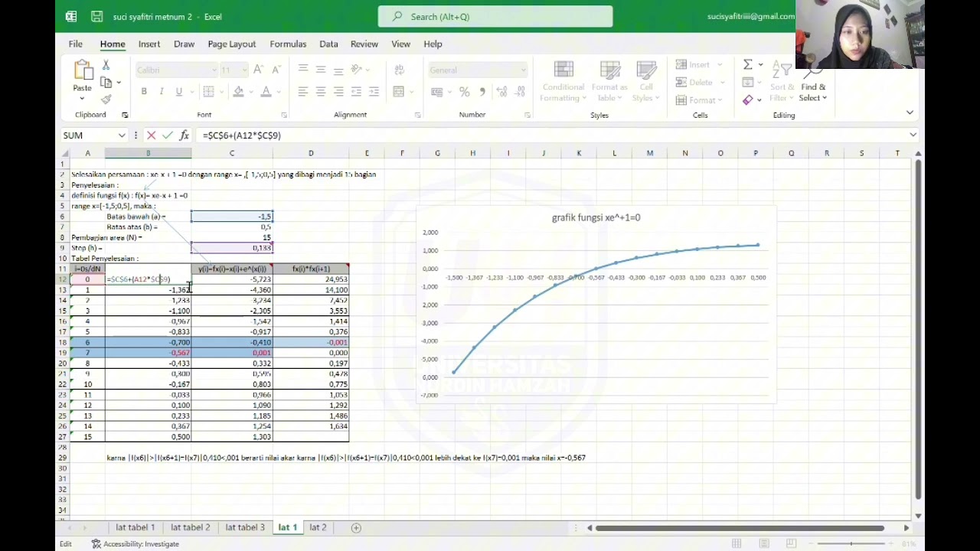This screenshot has width=980, height=551.
Task: Switch to the Page Layout ribbon tab
Action: (232, 44)
